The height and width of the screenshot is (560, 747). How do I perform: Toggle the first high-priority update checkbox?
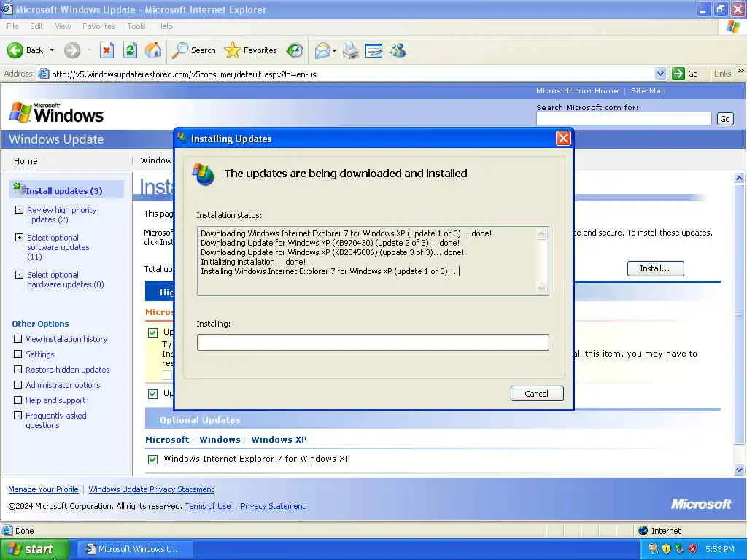153,332
